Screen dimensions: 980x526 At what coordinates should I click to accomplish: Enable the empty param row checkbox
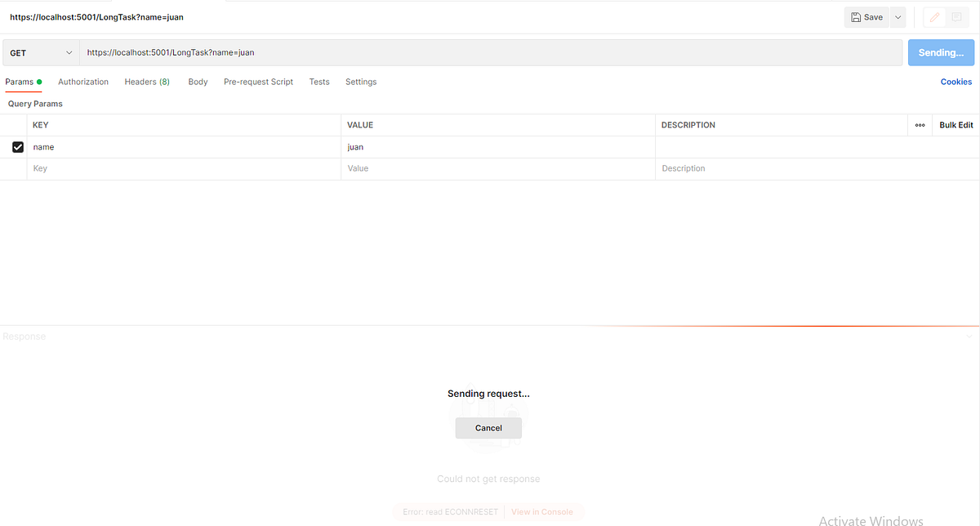[x=18, y=168]
